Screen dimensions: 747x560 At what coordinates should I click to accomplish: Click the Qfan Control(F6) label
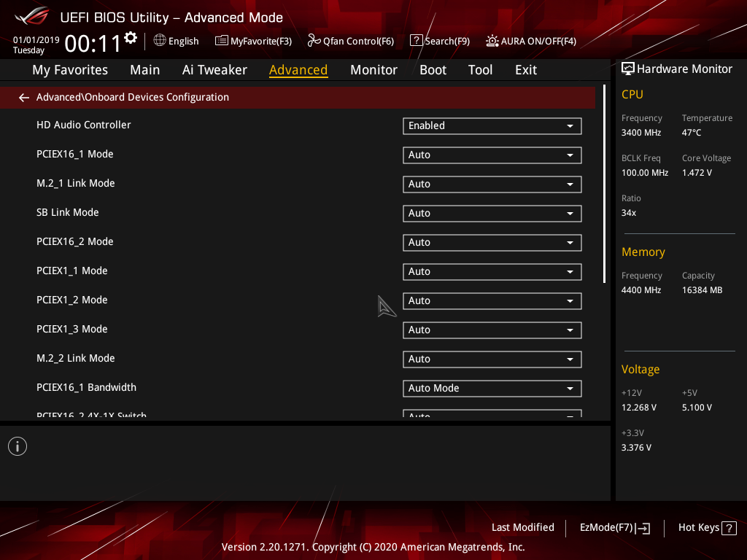(358, 42)
